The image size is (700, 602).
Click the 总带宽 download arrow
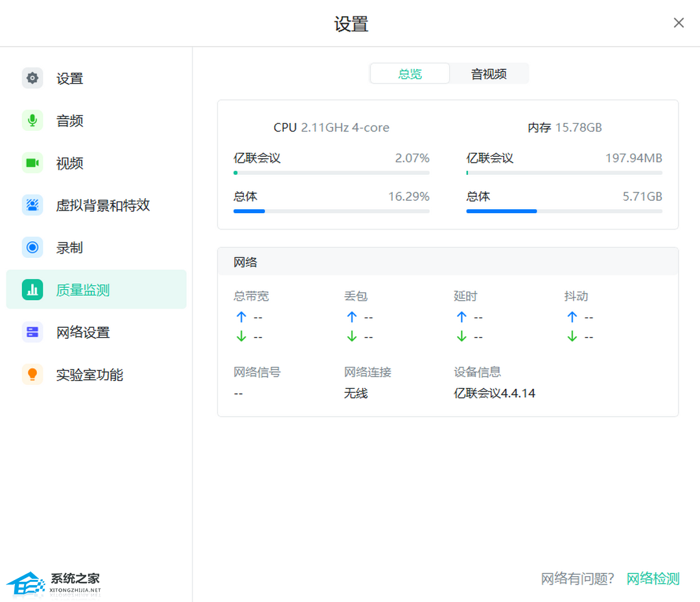(x=241, y=336)
